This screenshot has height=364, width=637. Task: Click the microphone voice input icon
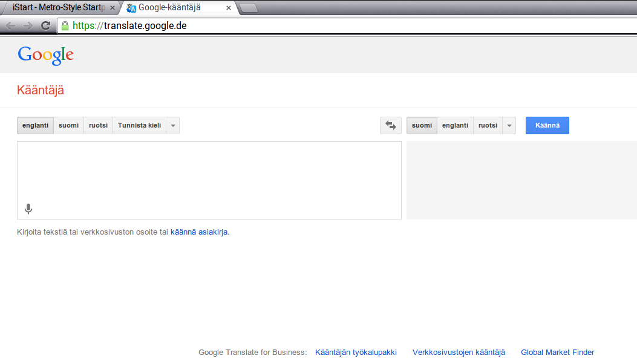pyautogui.click(x=28, y=209)
